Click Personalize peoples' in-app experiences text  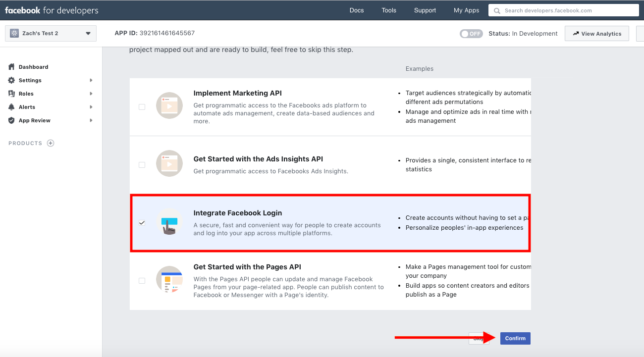point(465,228)
